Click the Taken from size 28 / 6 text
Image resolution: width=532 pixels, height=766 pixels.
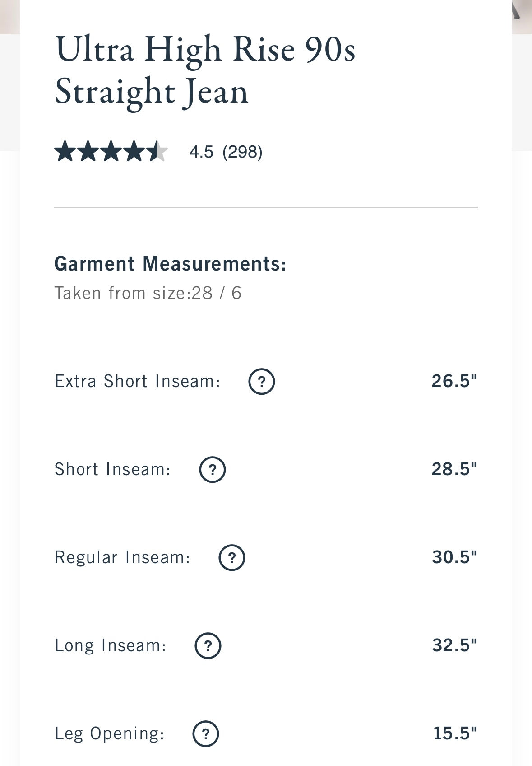148,293
